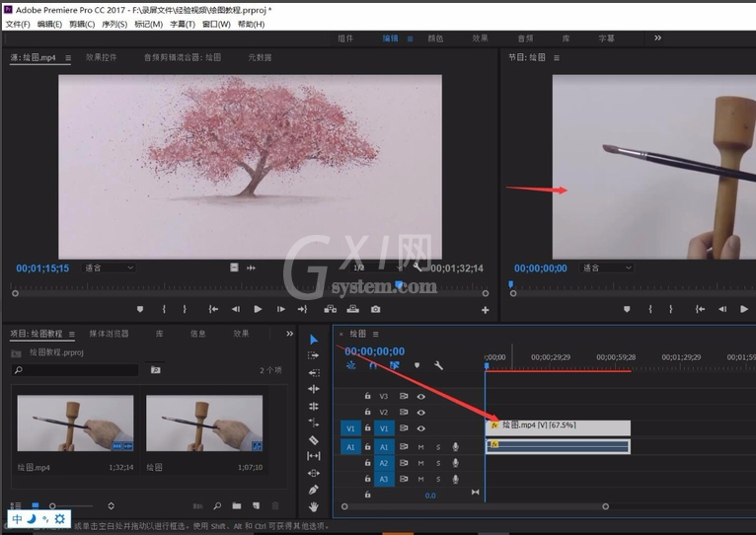Step forward one frame in Source monitor

281,309
